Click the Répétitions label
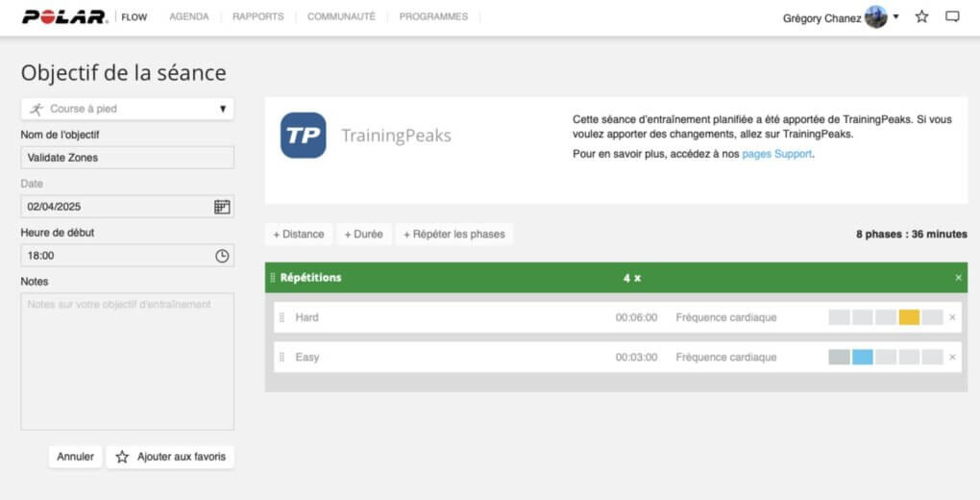The height and width of the screenshot is (500, 980). [310, 277]
